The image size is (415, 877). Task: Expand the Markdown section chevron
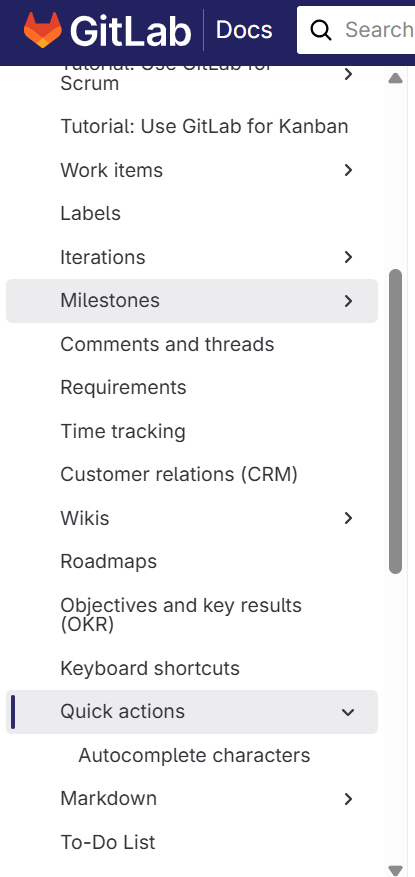coord(348,799)
